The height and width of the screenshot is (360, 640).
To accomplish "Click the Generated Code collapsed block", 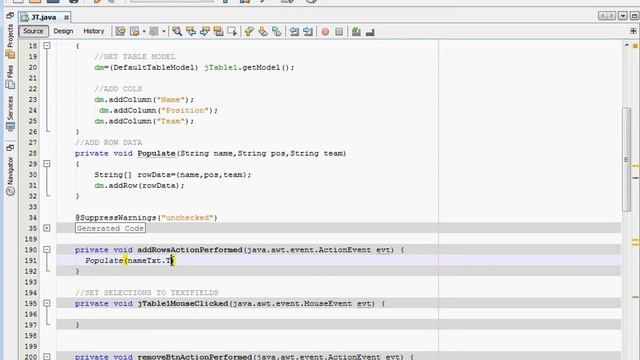I will [x=110, y=228].
